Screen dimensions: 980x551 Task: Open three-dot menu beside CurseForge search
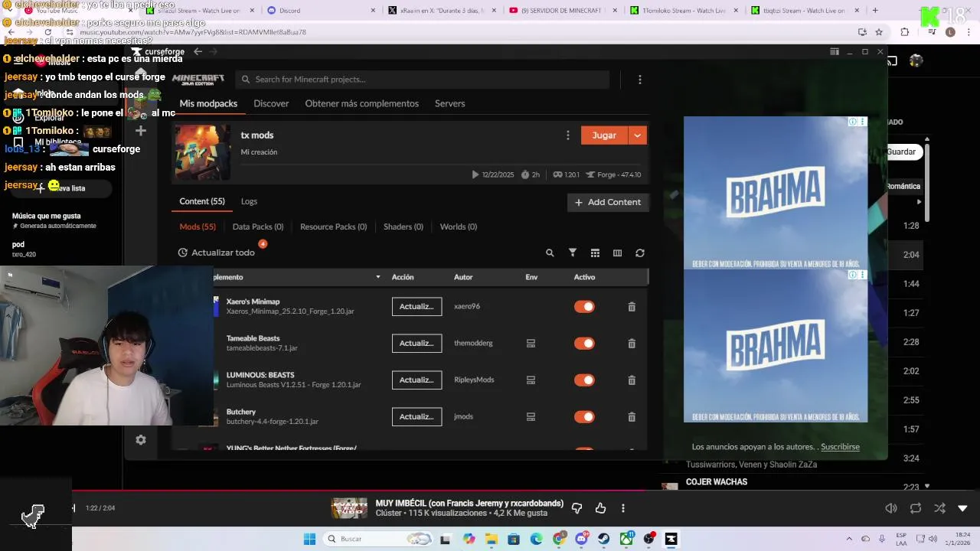coord(640,80)
